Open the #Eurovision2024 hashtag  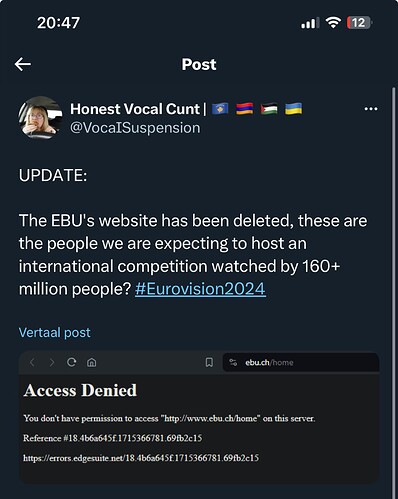coord(200,289)
